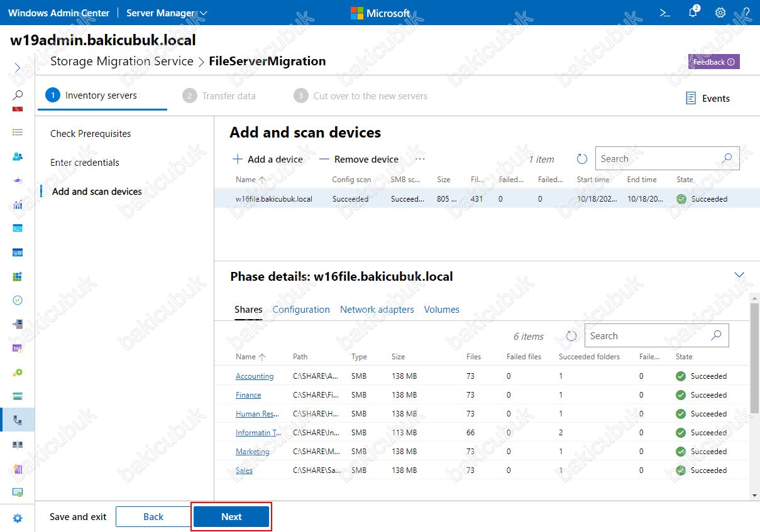
Task: Switch to the Shares tab
Action: coord(248,310)
